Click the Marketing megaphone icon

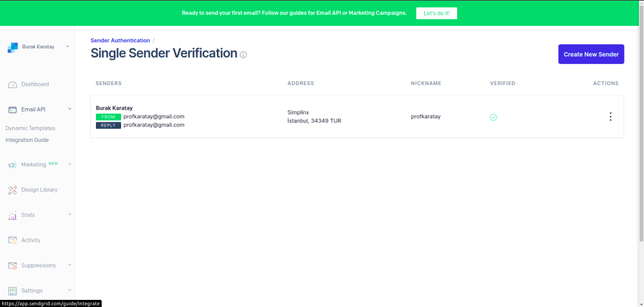click(12, 165)
